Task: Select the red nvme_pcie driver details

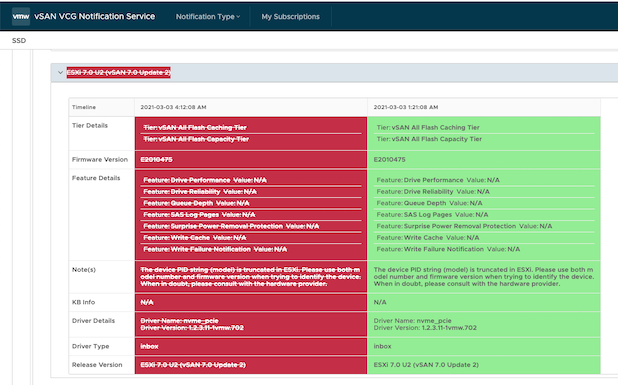Action: click(x=192, y=324)
